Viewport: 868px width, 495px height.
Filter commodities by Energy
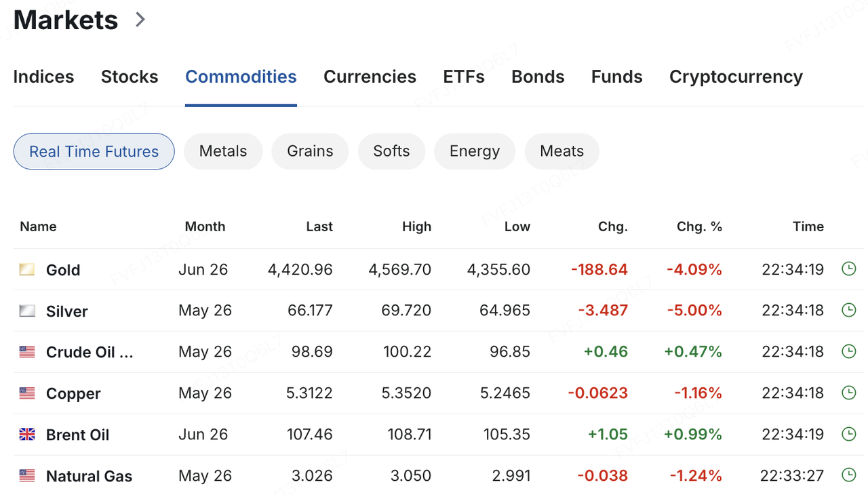(x=474, y=151)
